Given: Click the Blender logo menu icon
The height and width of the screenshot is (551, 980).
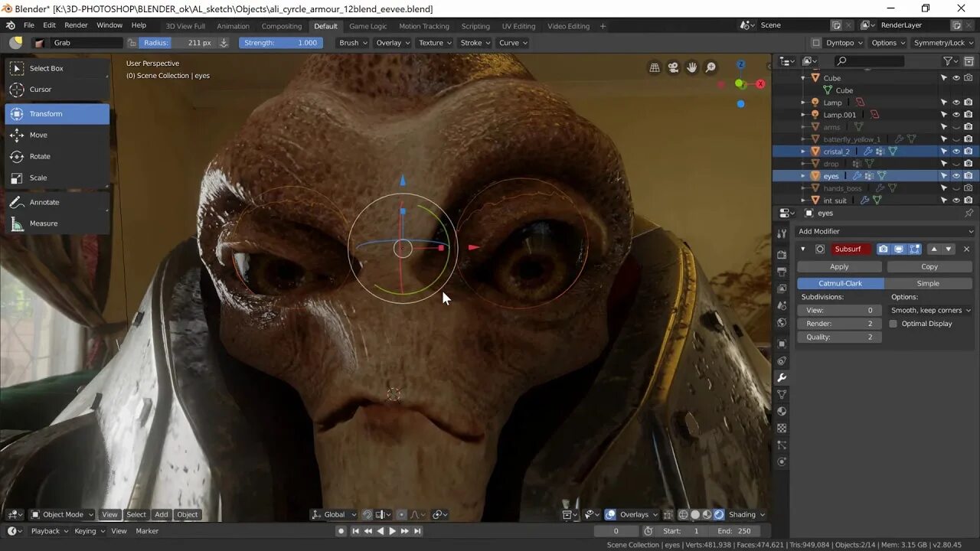Looking at the screenshot, I should (11, 25).
